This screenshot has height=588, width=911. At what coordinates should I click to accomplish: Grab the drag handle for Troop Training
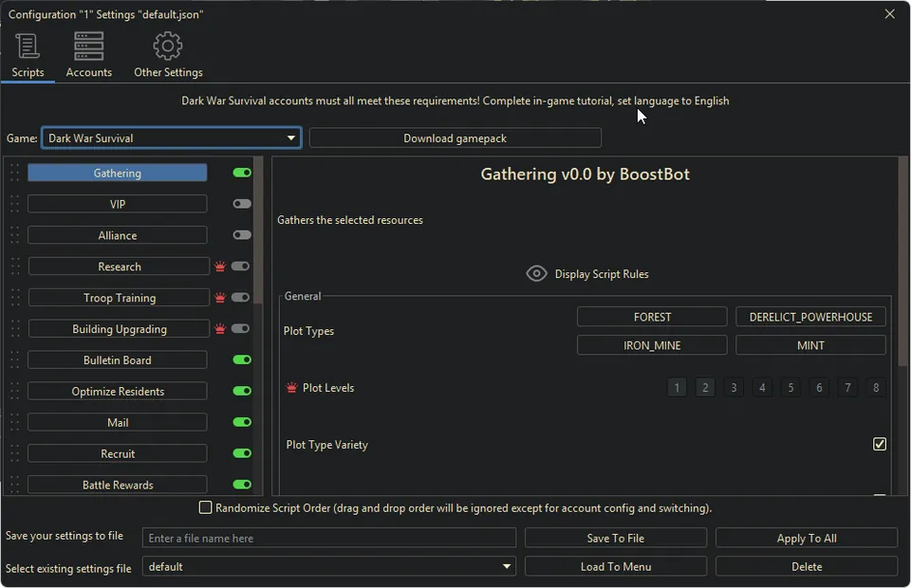click(x=14, y=298)
